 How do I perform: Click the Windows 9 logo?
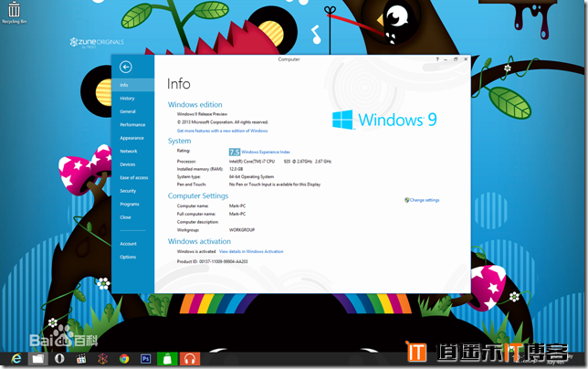(384, 120)
